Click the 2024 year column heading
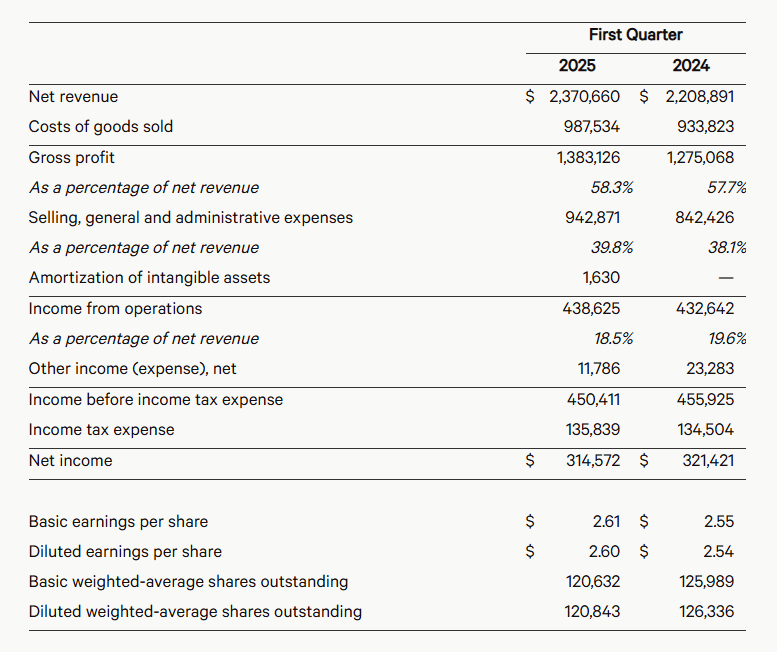The image size is (777, 652). point(691,66)
